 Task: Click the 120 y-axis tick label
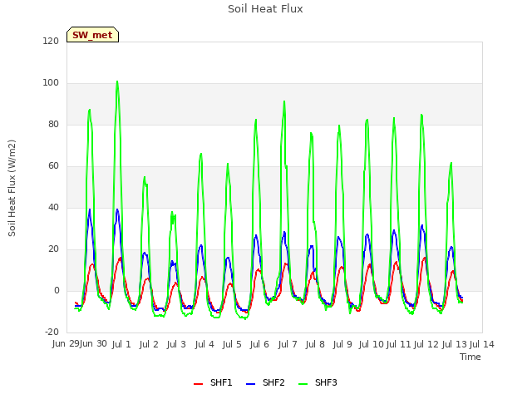point(51,42)
